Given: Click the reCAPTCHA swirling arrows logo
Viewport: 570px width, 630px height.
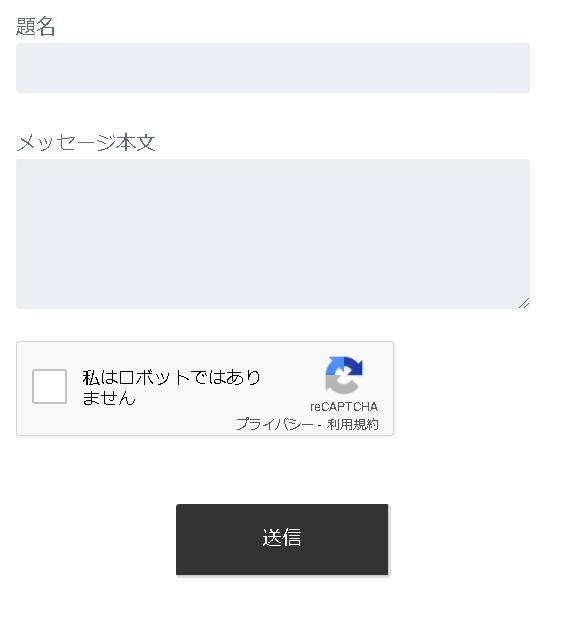Looking at the screenshot, I should pos(344,375).
